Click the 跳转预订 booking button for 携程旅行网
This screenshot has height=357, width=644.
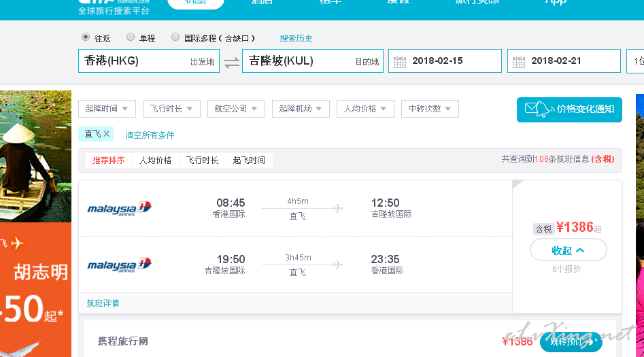(x=571, y=342)
